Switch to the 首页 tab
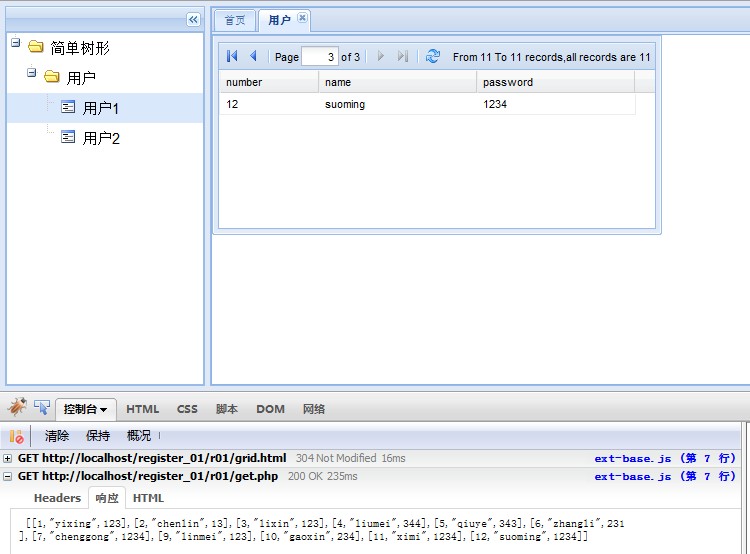 [235, 21]
